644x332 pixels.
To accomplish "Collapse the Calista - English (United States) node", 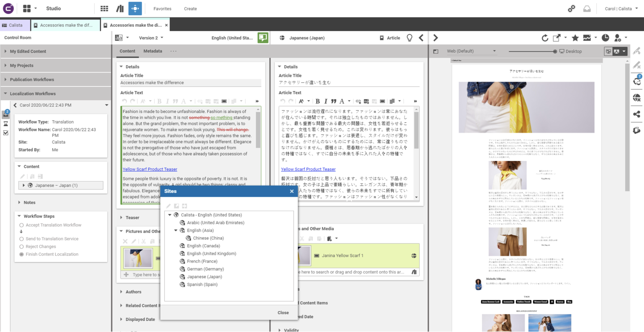I will pos(170,215).
